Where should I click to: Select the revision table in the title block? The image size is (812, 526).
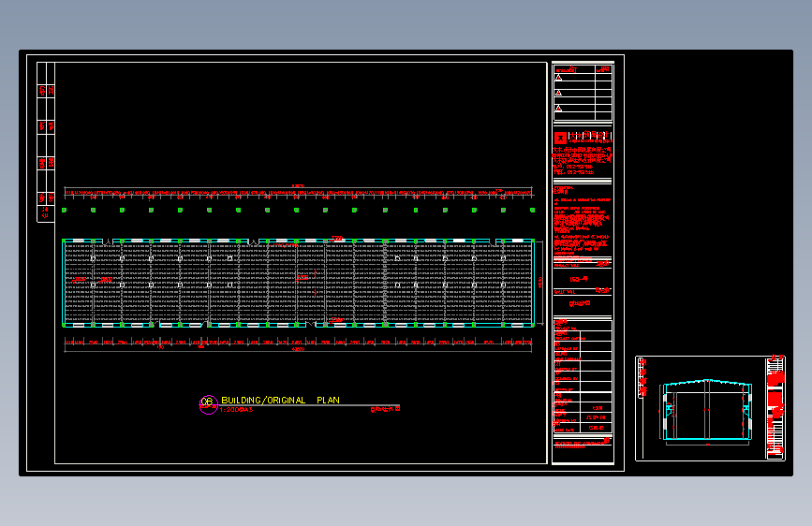(x=583, y=93)
